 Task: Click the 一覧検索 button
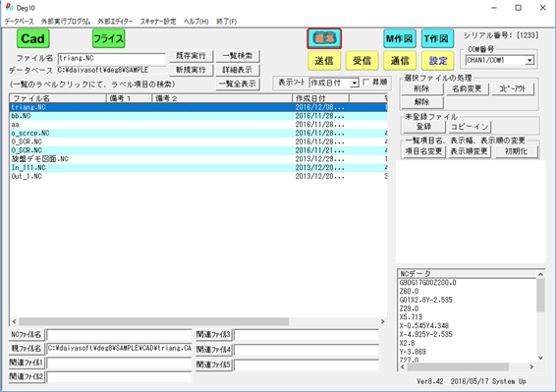(237, 56)
